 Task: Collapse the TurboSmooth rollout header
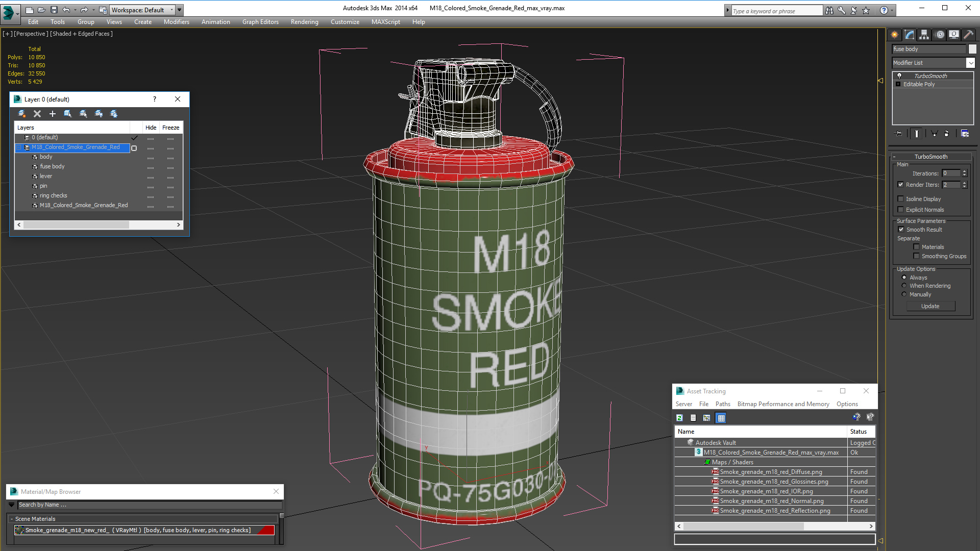pyautogui.click(x=931, y=157)
